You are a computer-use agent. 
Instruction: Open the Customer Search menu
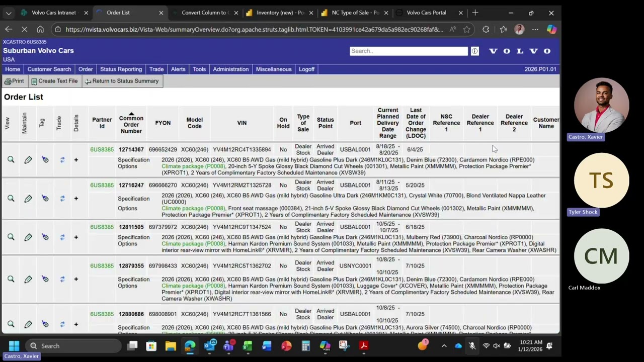pos(49,69)
